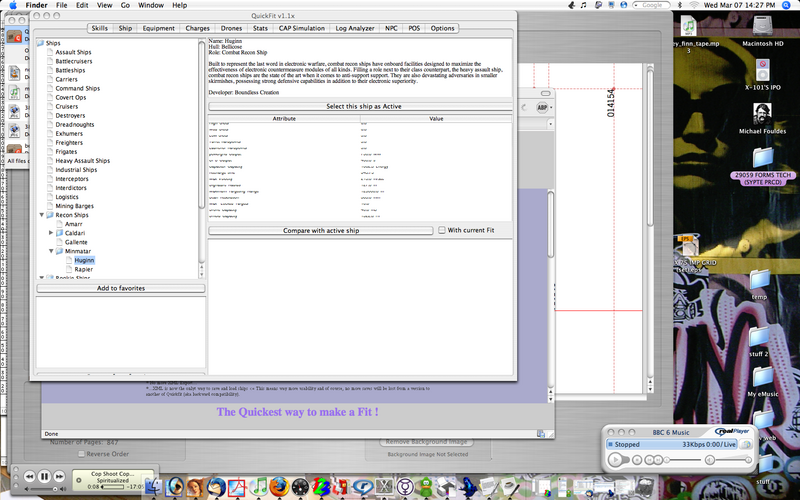Select Dreadnoughts category

(75, 124)
